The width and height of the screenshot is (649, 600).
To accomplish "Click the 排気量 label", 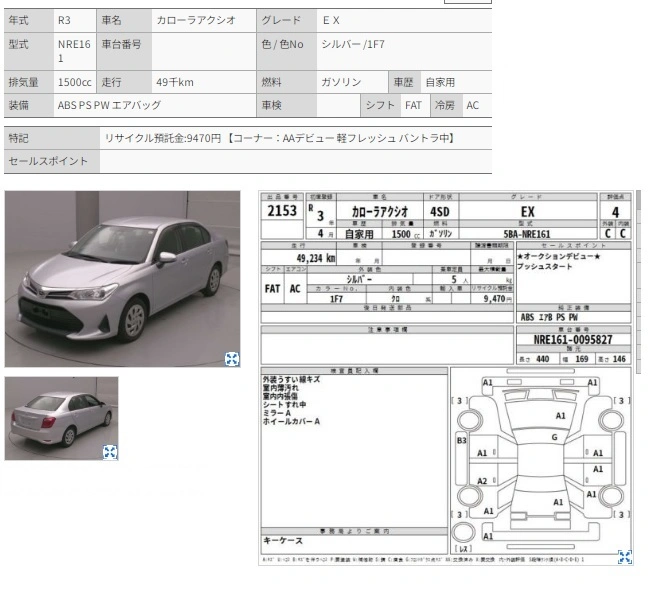I will click(x=24, y=82).
